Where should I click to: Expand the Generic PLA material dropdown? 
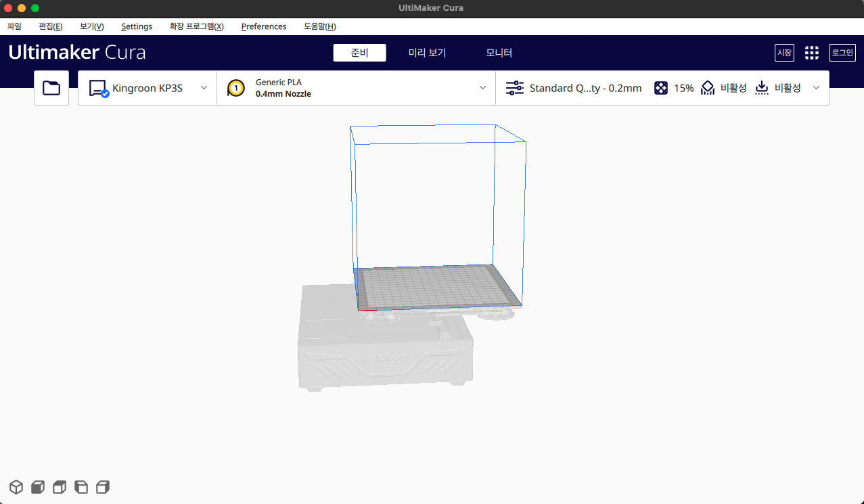(x=482, y=88)
